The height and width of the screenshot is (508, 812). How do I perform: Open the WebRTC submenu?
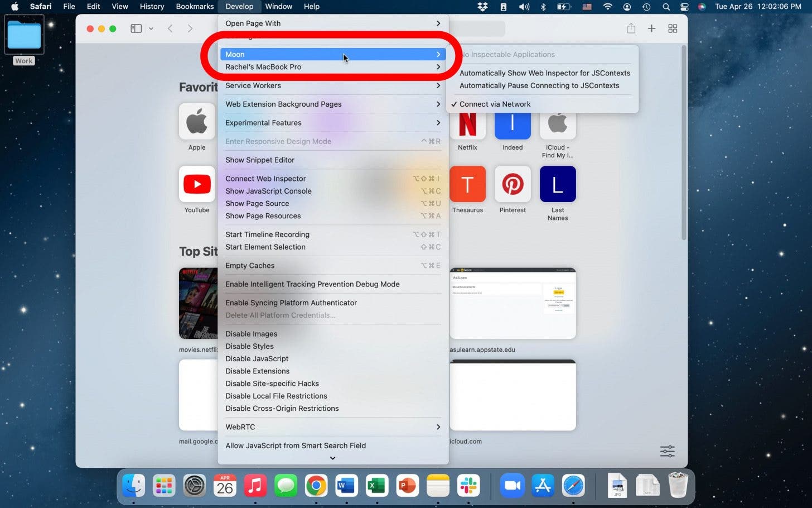pos(240,427)
